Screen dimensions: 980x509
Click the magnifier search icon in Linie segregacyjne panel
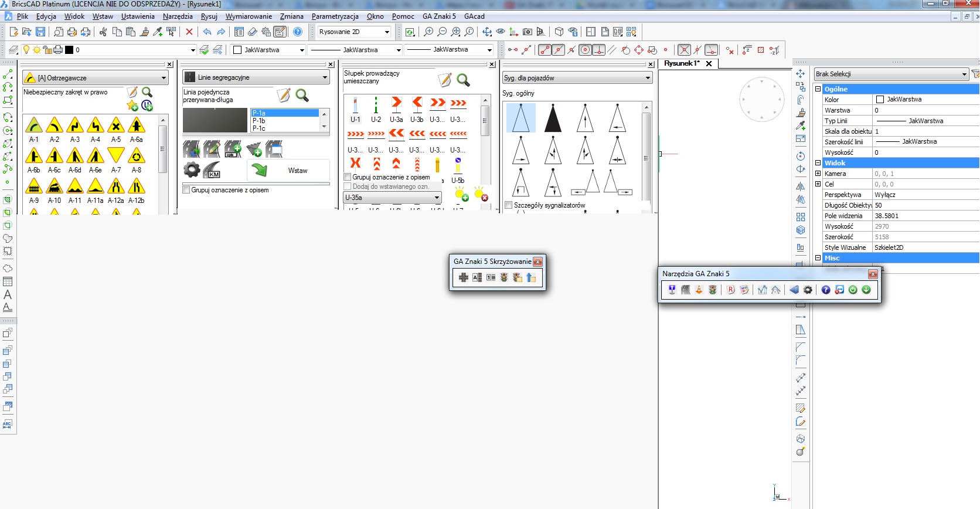pyautogui.click(x=302, y=95)
